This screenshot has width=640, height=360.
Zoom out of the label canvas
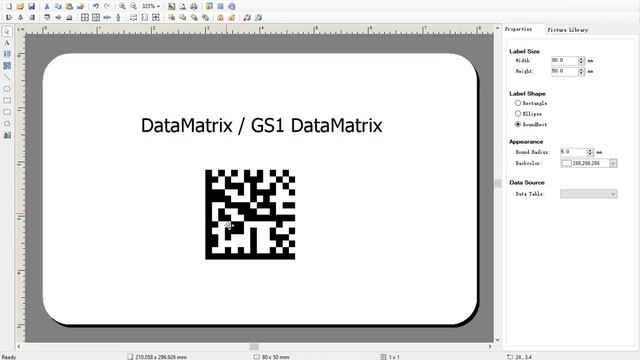click(x=133, y=6)
